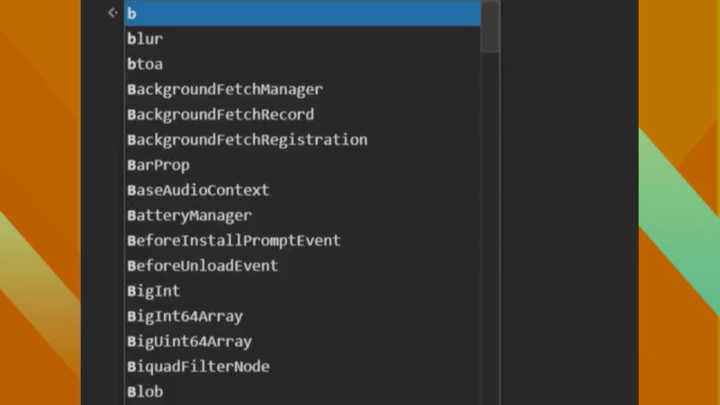The width and height of the screenshot is (720, 405).
Task: Pick the 'btoa' autocomplete suggestion
Action: [x=145, y=64]
